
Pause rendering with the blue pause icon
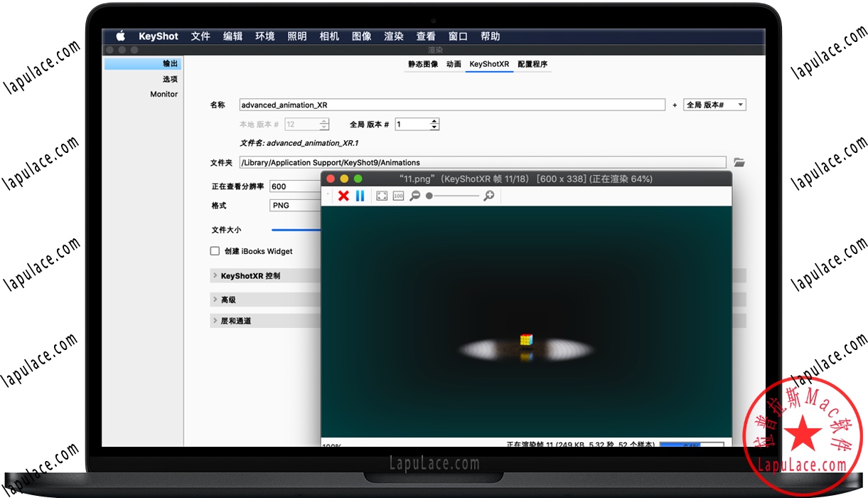(360, 196)
